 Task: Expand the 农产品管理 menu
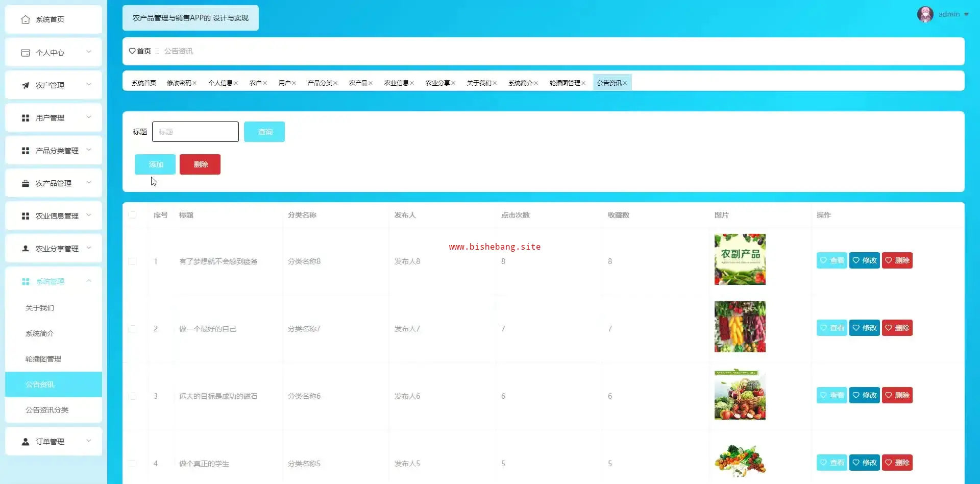point(89,182)
